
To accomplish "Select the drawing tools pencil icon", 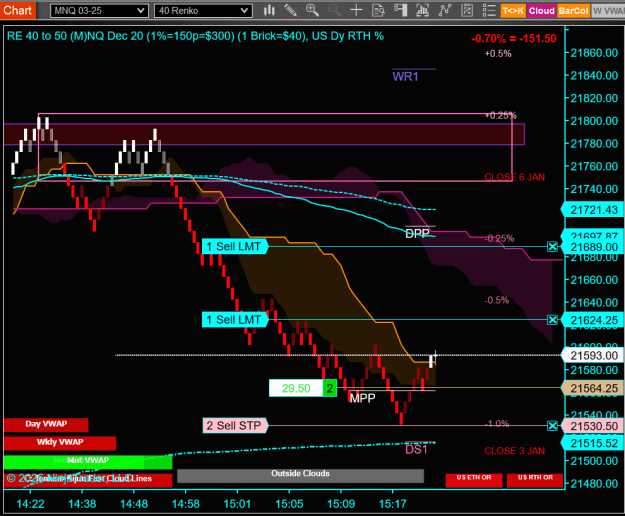I will pyautogui.click(x=291, y=10).
